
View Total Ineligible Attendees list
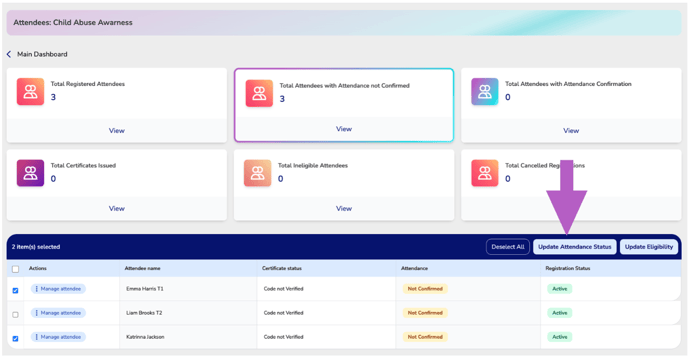pyautogui.click(x=344, y=208)
